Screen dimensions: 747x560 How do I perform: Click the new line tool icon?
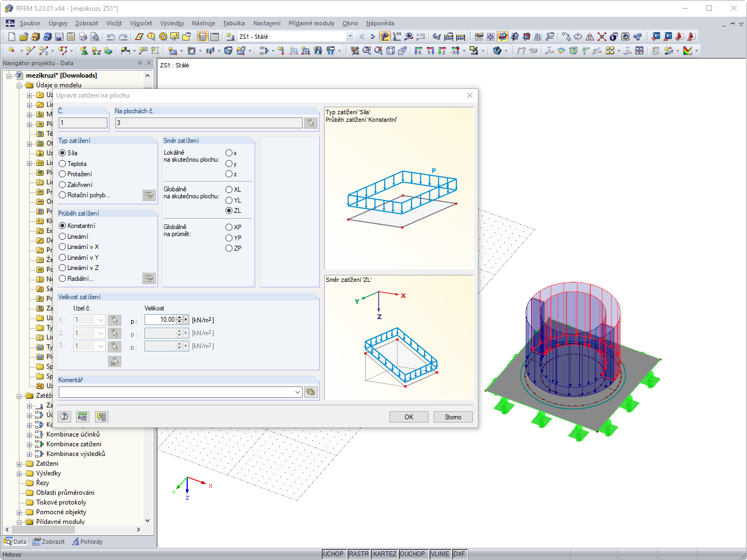31,51
